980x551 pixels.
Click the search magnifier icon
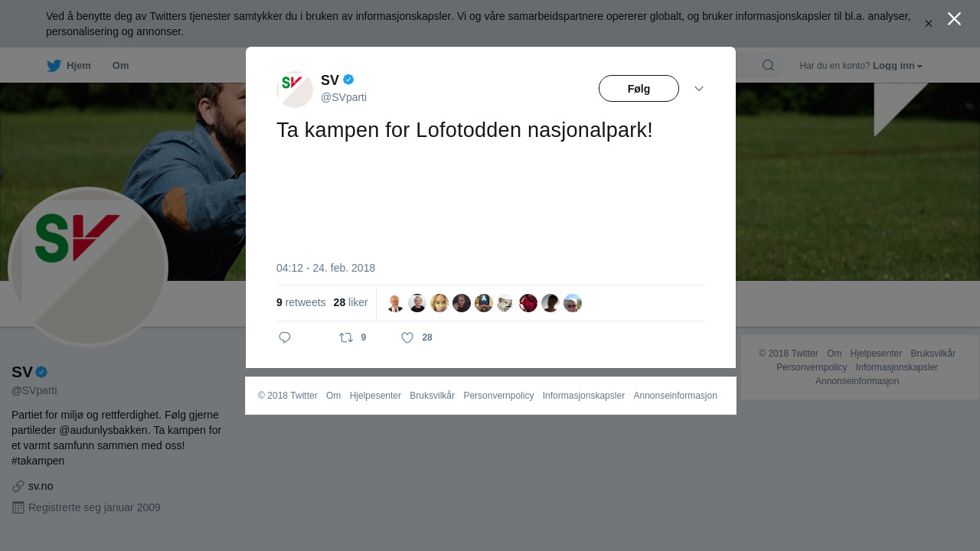coord(768,65)
